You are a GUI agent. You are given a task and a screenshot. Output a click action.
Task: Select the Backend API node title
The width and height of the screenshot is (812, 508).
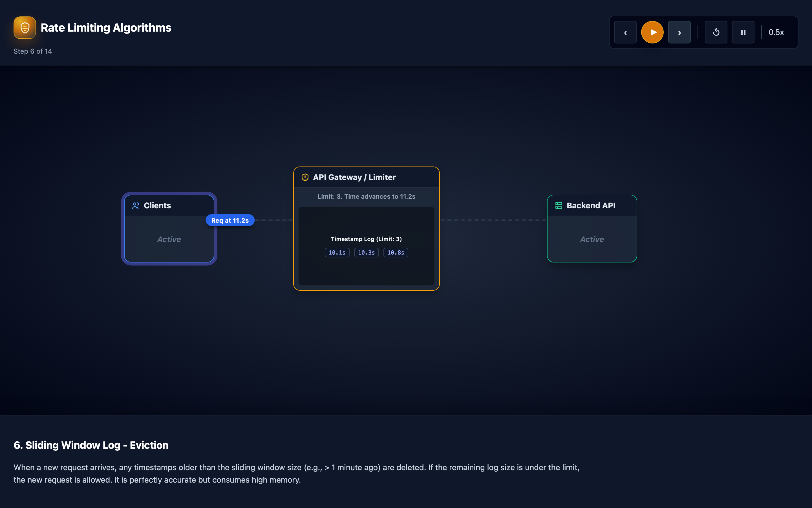pos(591,206)
